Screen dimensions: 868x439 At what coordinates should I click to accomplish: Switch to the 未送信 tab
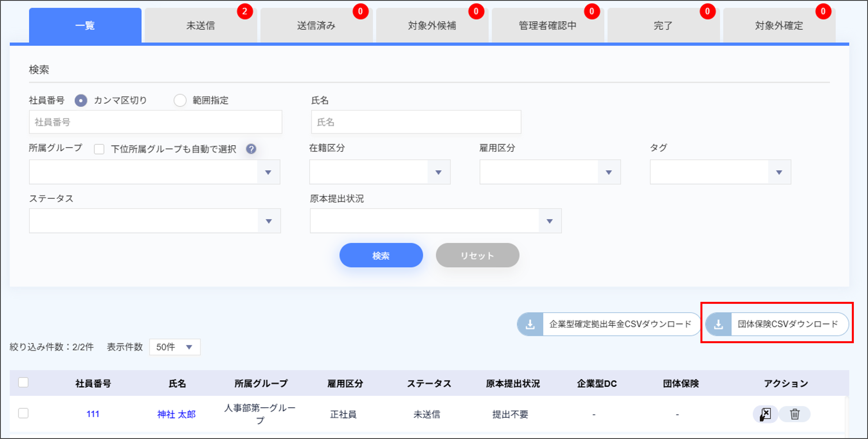(201, 25)
